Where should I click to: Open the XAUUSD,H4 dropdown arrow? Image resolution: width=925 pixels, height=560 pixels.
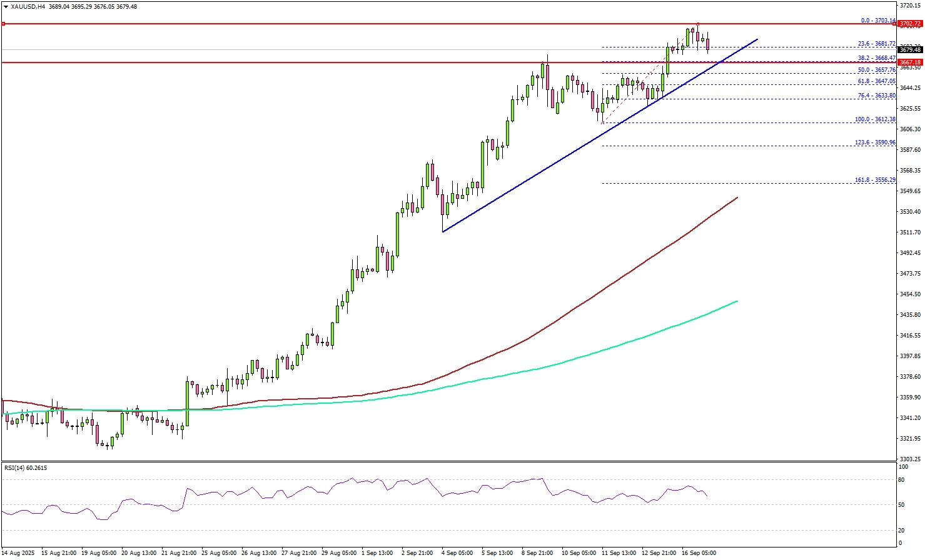6,7
